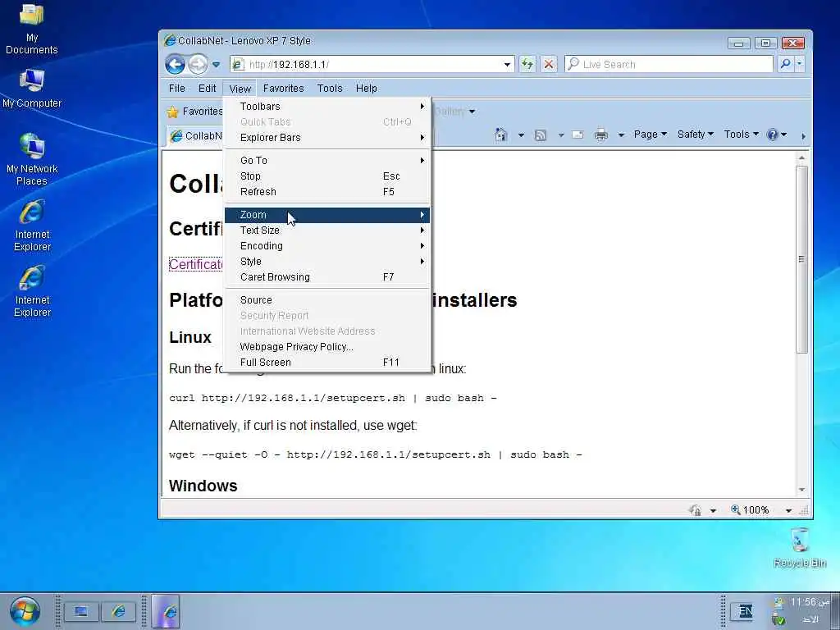
Task: Choose Stop from the View menu
Action: tap(327, 176)
